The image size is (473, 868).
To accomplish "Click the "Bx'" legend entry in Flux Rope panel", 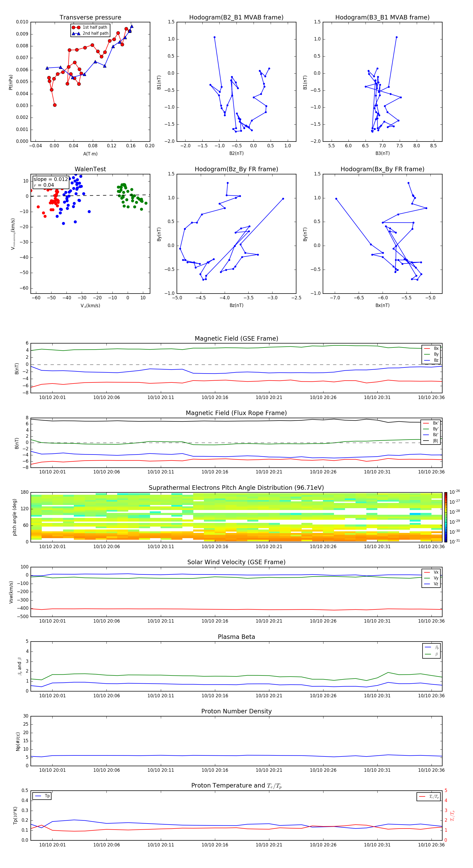I will click(431, 423).
